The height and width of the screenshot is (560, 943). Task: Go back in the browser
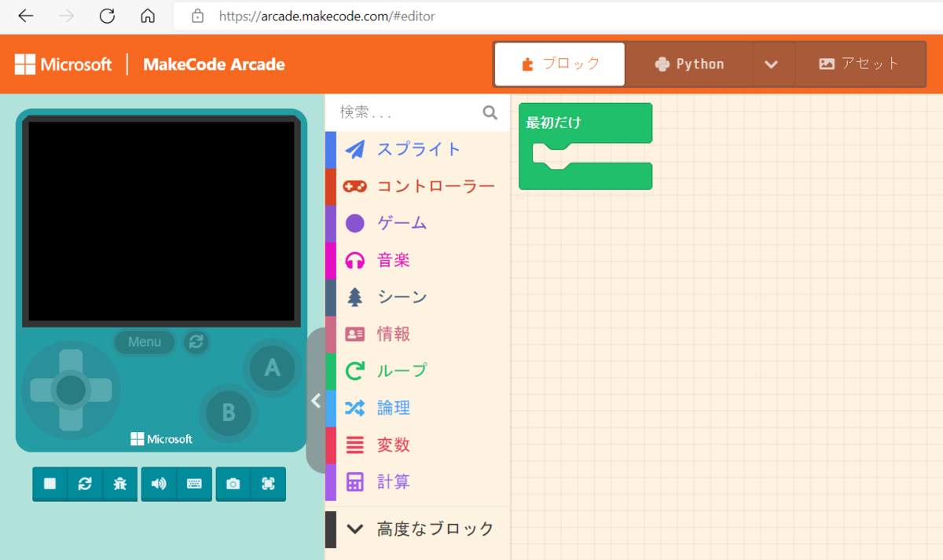tap(25, 16)
